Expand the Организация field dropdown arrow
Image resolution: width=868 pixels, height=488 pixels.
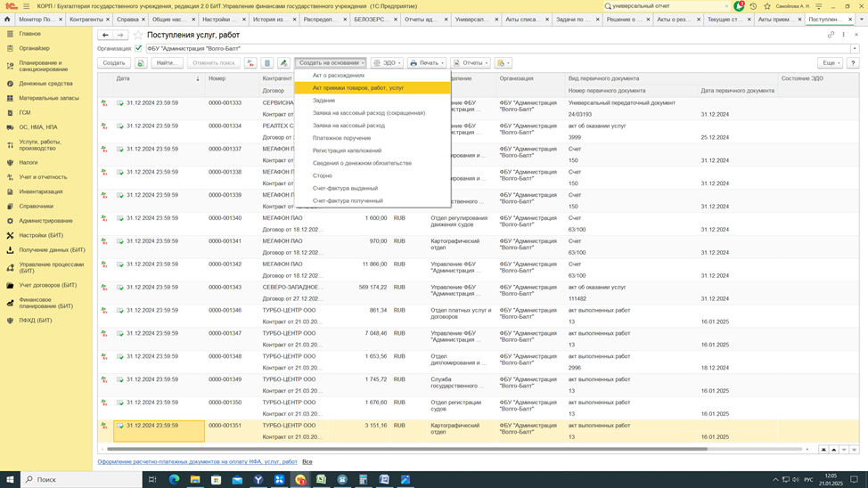pyautogui.click(x=855, y=49)
